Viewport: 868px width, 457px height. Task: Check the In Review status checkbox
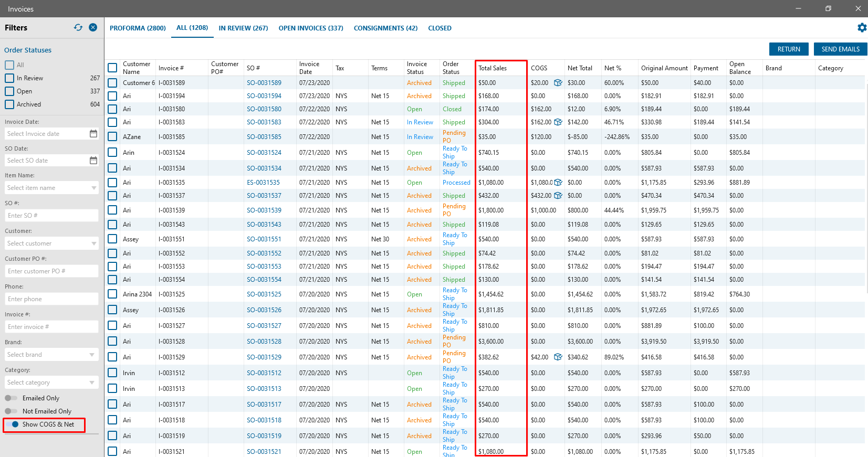[9, 78]
